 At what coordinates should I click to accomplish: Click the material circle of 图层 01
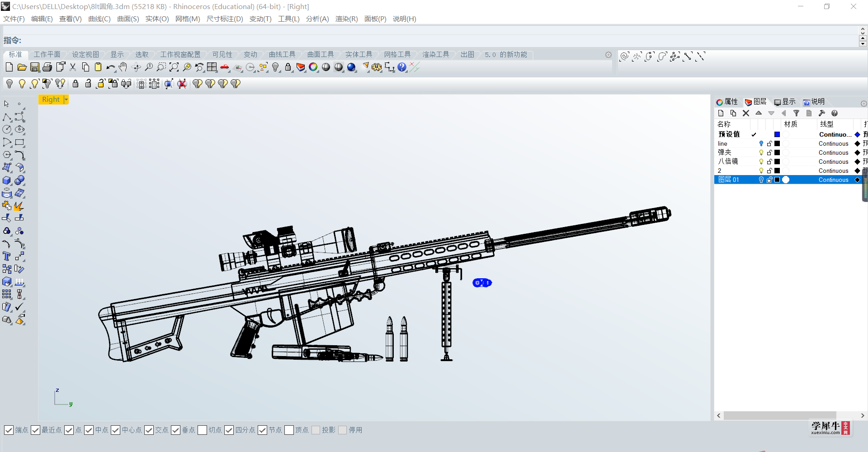[x=786, y=180]
